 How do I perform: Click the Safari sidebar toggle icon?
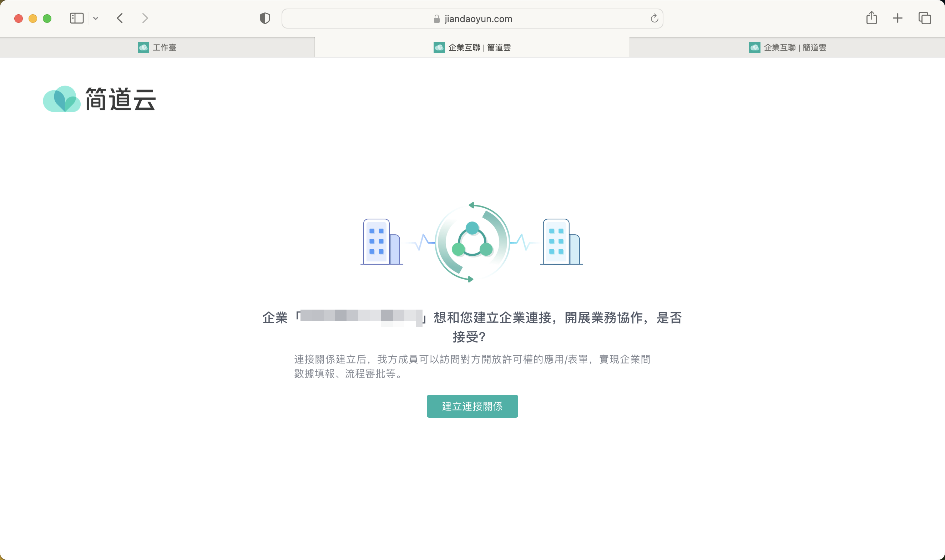point(77,18)
